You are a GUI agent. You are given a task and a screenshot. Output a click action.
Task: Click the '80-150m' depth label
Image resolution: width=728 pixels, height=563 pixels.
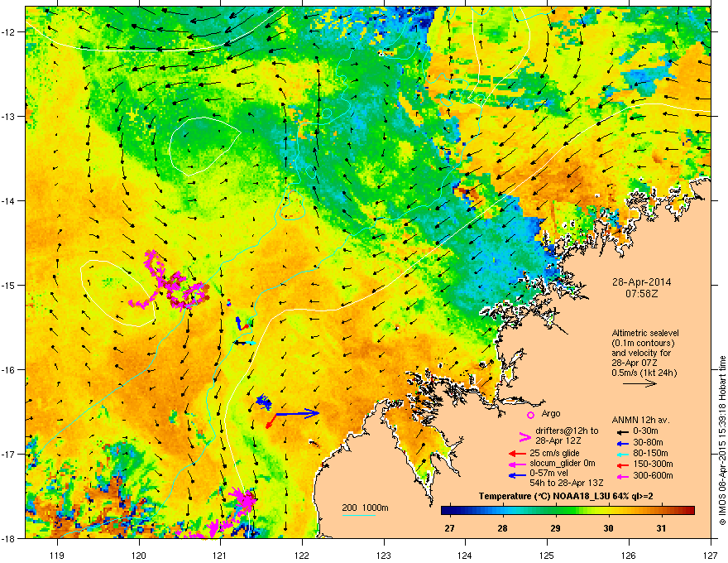(x=650, y=454)
